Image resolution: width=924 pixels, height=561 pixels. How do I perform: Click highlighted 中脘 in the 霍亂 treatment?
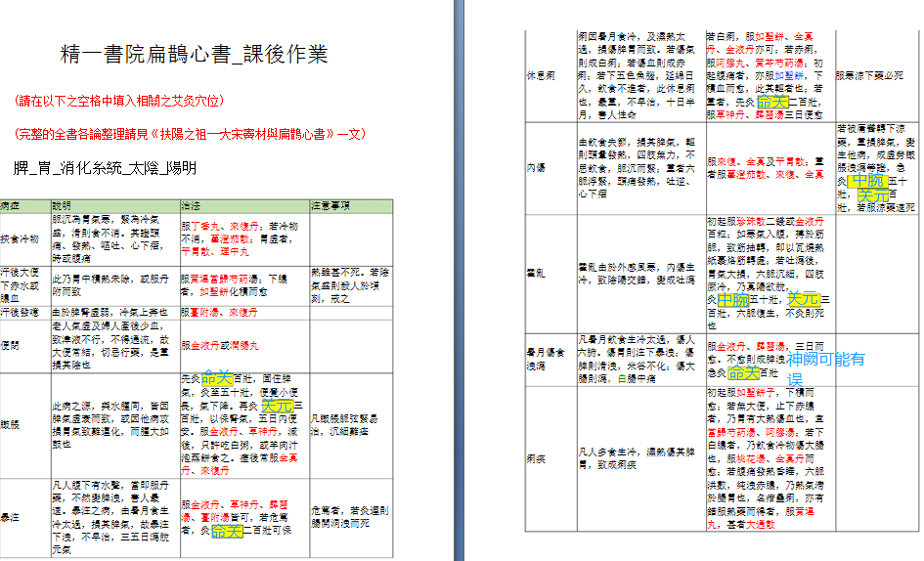(x=733, y=299)
